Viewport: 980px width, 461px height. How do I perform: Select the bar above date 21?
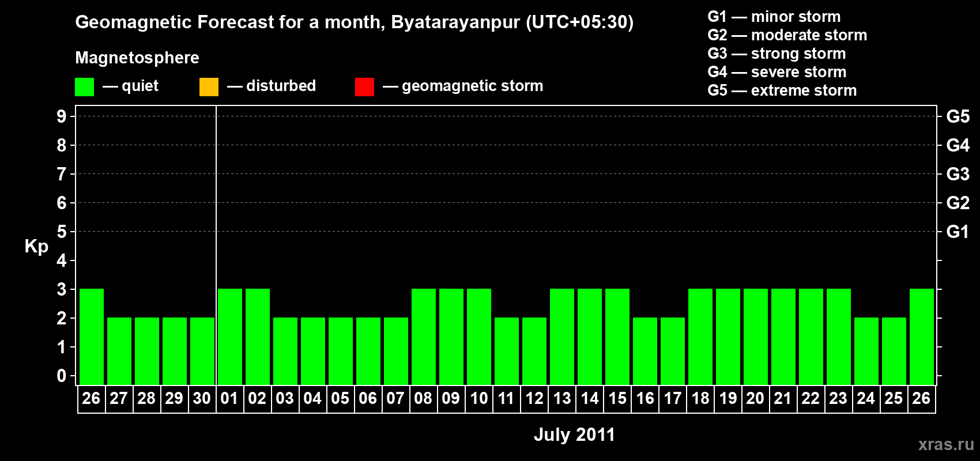[783, 337]
